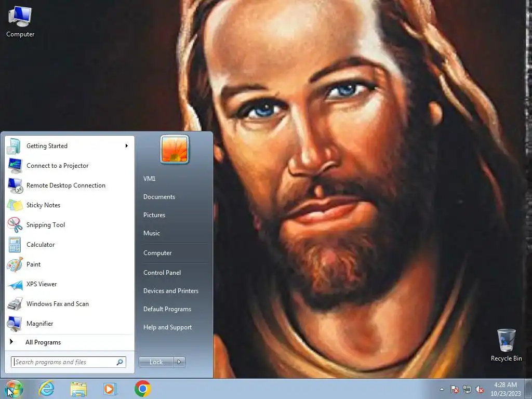This screenshot has width=532, height=399.
Task: Click the muted volume tray icon
Action: (x=480, y=390)
